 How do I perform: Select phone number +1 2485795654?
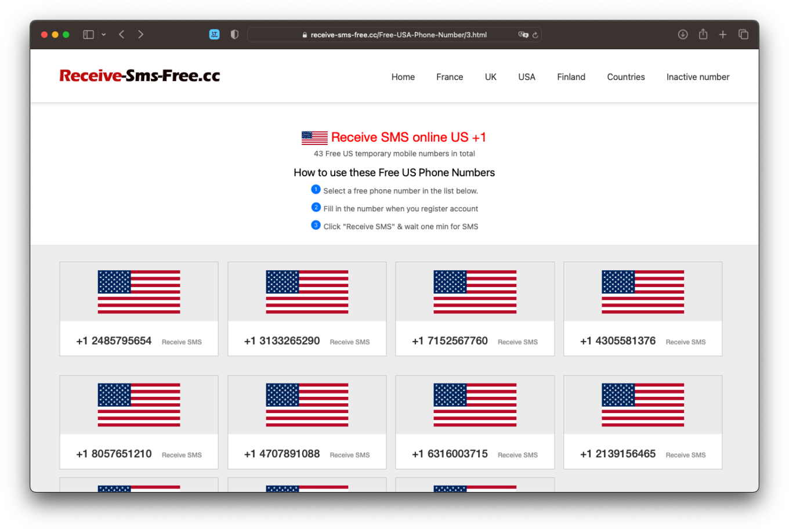(114, 341)
